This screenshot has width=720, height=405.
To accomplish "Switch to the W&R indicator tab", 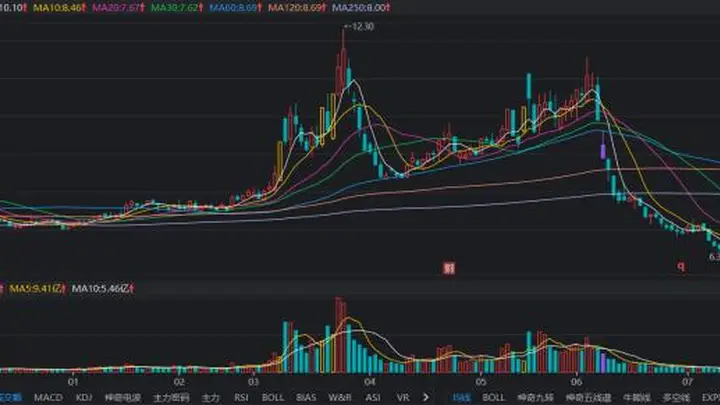I will (x=340, y=397).
